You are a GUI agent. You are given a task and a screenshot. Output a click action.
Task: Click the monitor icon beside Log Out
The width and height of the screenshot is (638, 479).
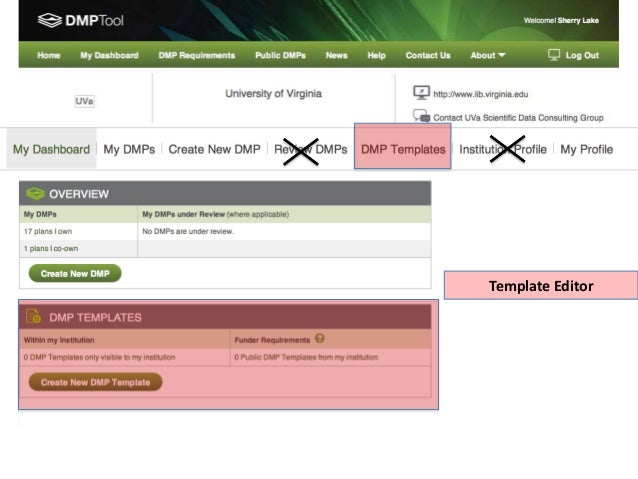[x=554, y=55]
